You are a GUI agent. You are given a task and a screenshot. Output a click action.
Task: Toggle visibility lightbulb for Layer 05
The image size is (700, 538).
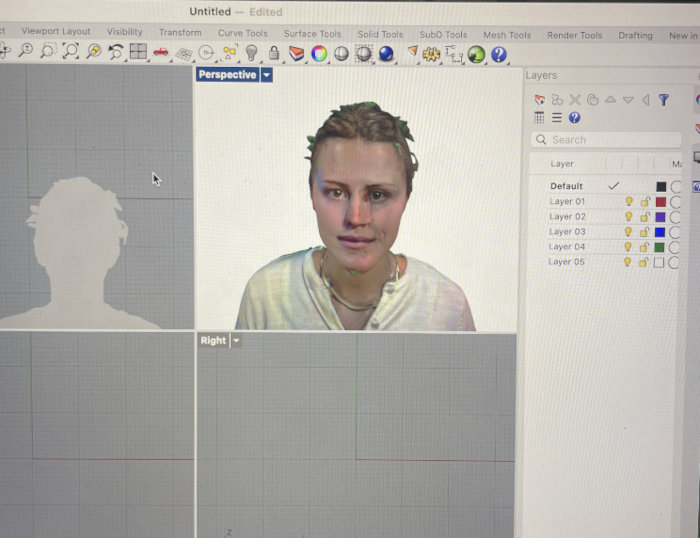[629, 262]
